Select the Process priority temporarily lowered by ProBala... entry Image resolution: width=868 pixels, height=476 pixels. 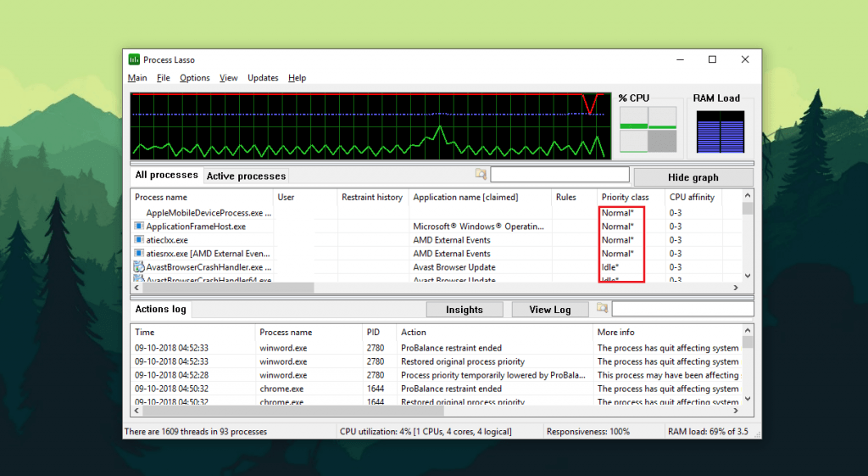[x=437, y=375]
